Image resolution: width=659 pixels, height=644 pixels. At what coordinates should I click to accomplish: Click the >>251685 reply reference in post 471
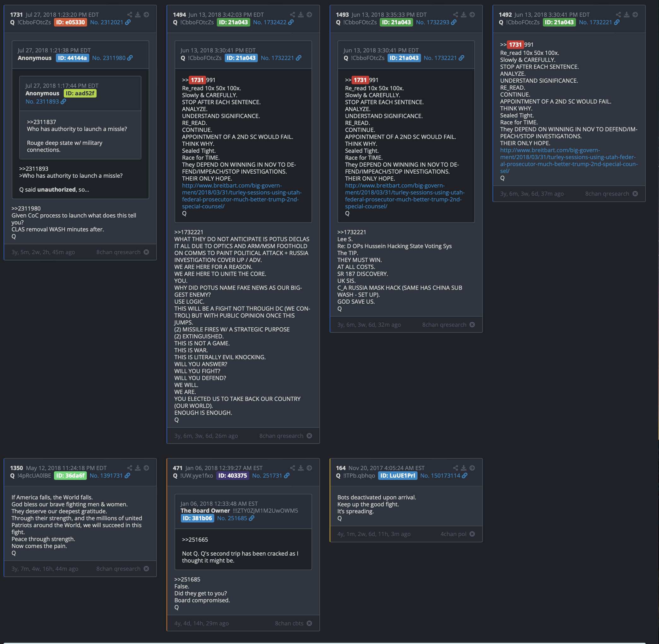pyautogui.click(x=187, y=579)
